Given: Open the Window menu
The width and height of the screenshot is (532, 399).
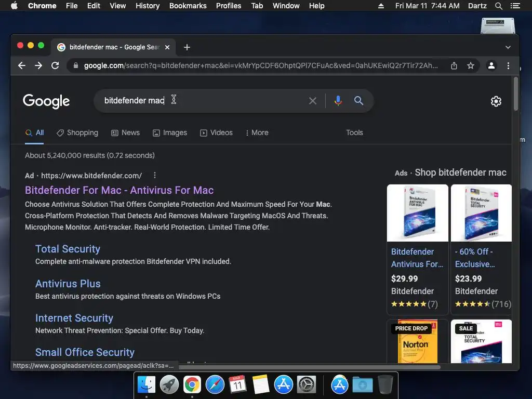Looking at the screenshot, I should (286, 6).
